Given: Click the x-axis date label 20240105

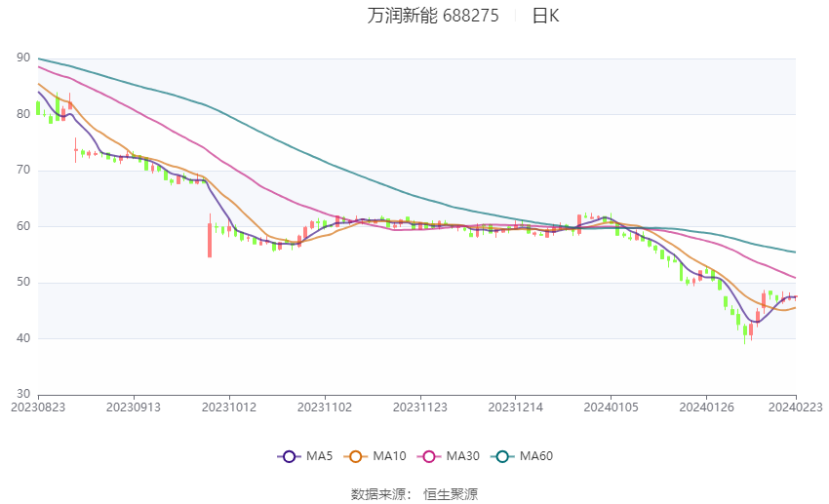Looking at the screenshot, I should click(612, 407).
